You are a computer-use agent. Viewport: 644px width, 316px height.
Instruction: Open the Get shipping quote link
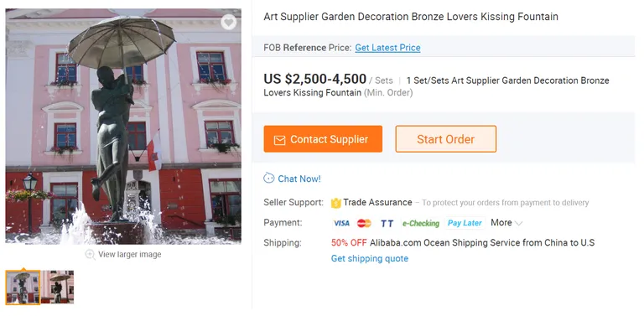[370, 258]
